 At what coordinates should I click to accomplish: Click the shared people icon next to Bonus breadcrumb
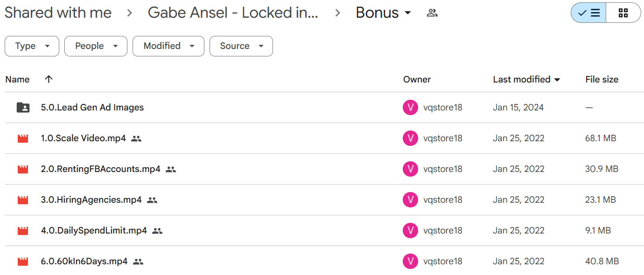pyautogui.click(x=432, y=13)
